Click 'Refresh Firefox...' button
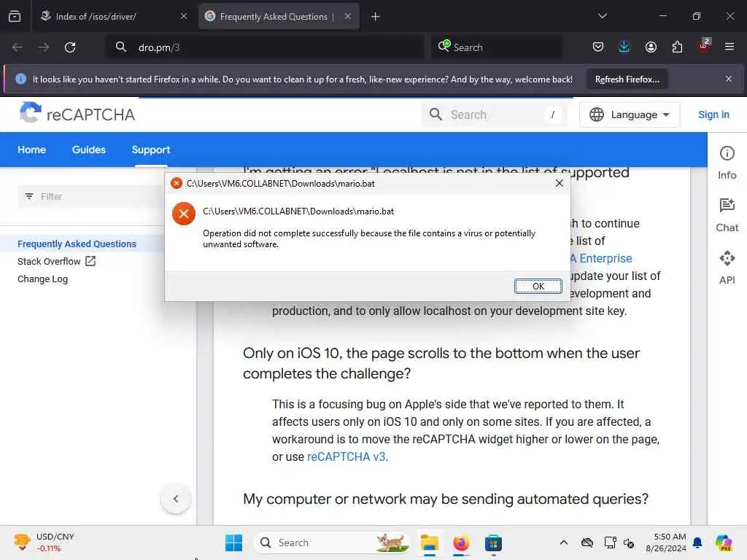The image size is (747, 560). tap(627, 79)
